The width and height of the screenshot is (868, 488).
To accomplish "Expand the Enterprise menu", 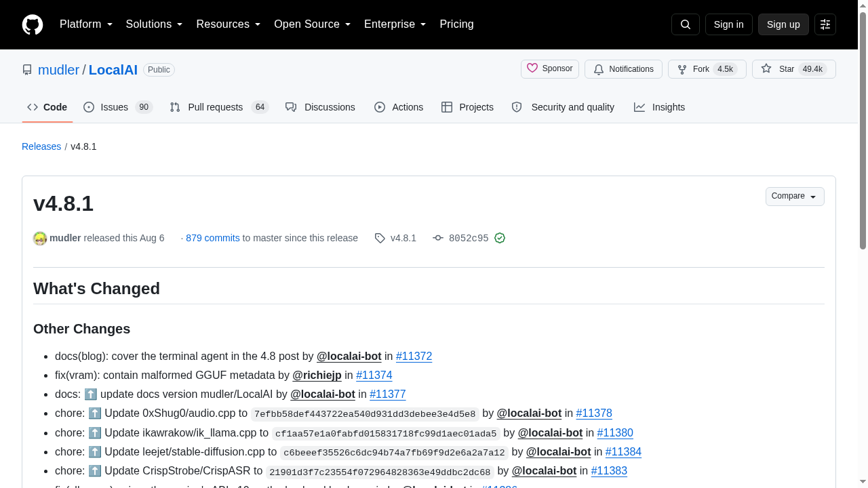I will [395, 24].
